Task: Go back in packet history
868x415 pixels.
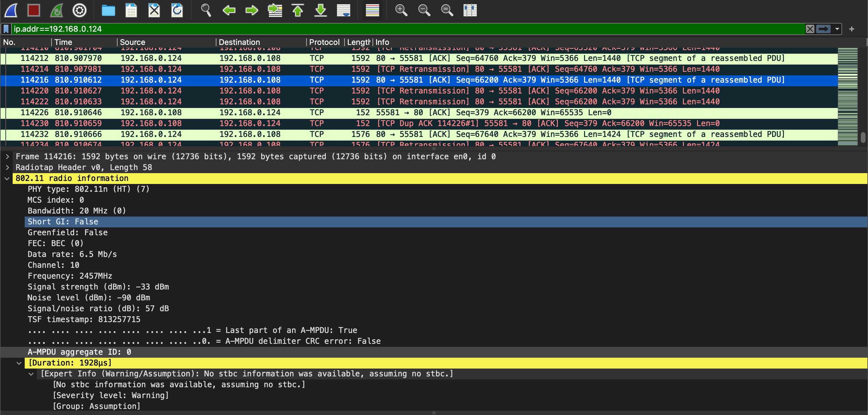Action: tap(229, 10)
